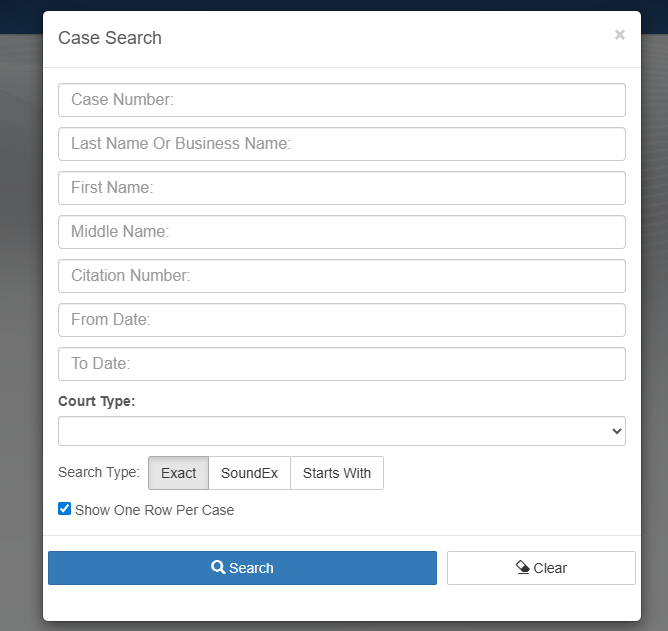Click the eraser icon on Clear

tap(522, 568)
